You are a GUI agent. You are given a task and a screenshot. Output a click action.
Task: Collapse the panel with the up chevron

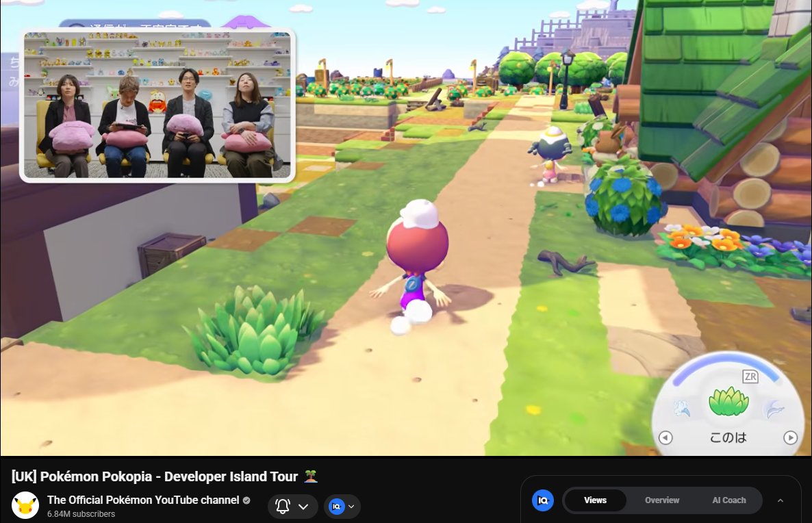point(781,500)
